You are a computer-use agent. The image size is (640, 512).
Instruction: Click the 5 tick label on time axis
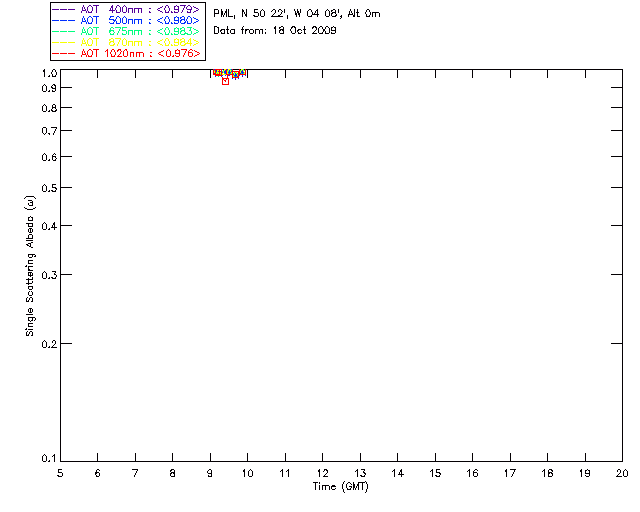(60, 473)
